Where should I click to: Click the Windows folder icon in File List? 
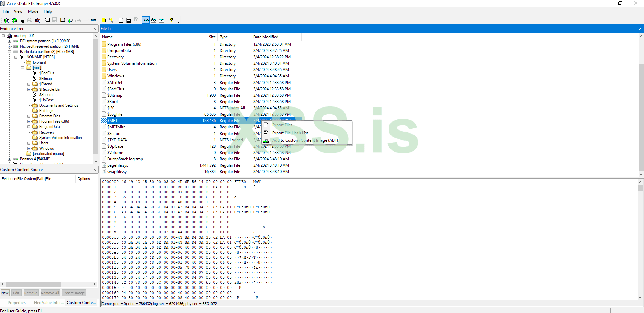pyautogui.click(x=104, y=76)
